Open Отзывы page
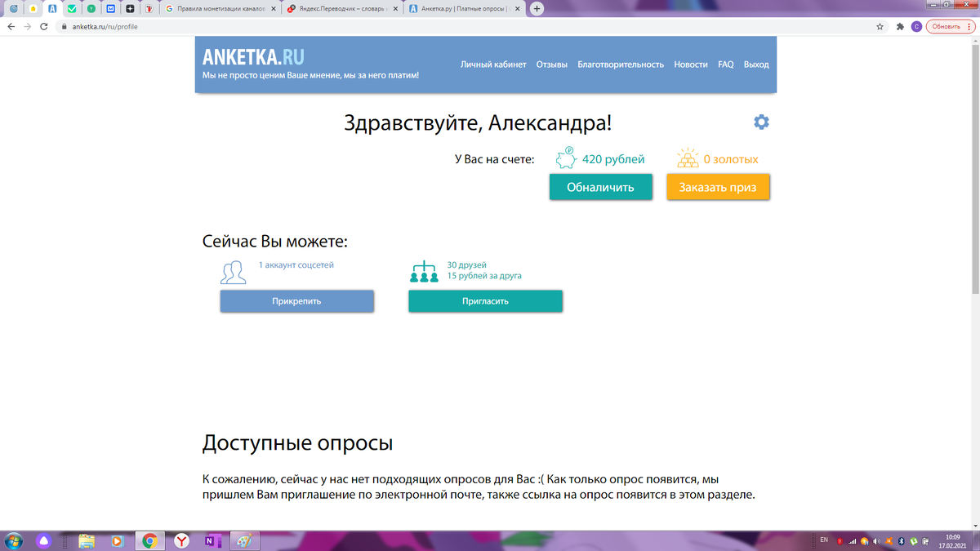This screenshot has height=551, width=980. click(552, 64)
